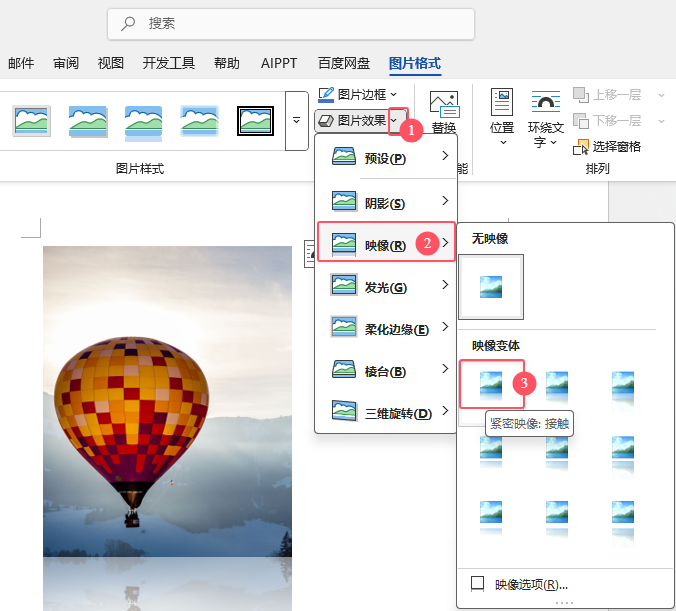The height and width of the screenshot is (611, 676).
Task: Open the 三维旋转(D) submenu
Action: coord(386,411)
